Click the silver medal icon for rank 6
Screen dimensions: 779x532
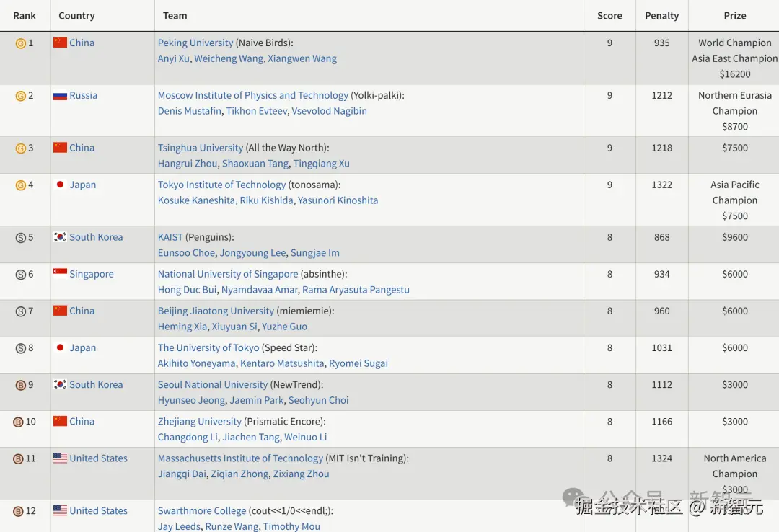coord(20,275)
